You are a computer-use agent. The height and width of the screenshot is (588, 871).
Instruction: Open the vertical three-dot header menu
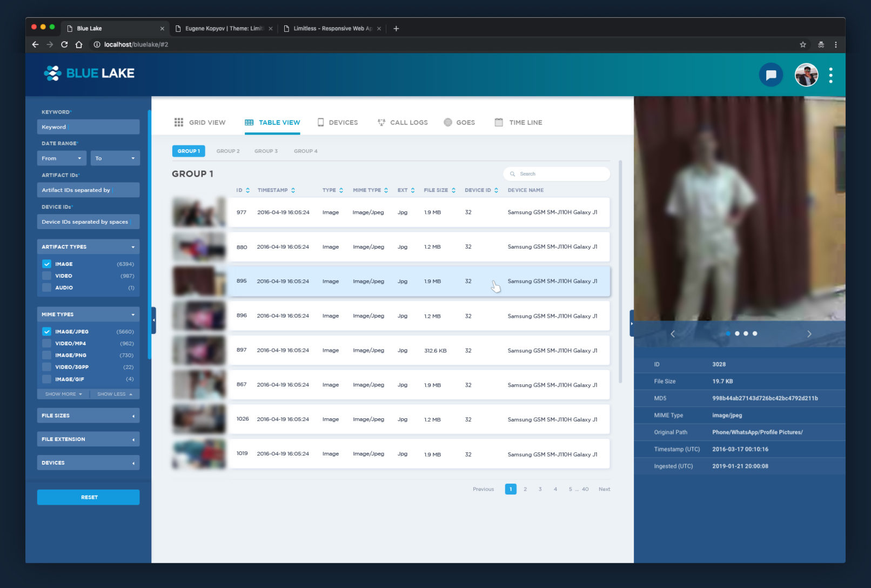tap(830, 75)
